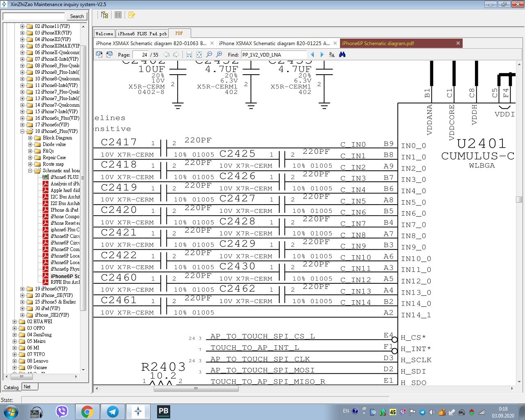Click the PDF horizontal scrollbar thumb
This screenshot has height=420, width=525.
[196, 388]
